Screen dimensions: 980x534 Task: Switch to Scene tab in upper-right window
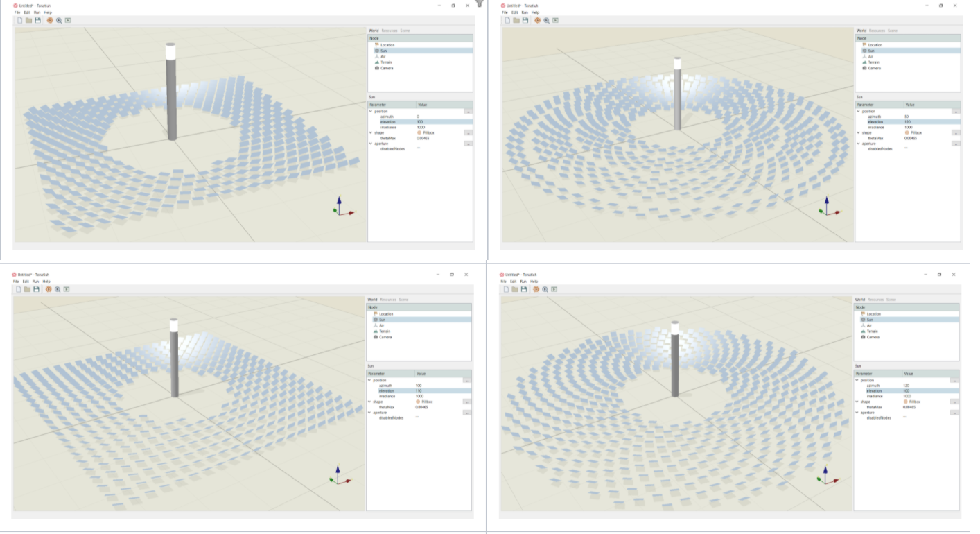point(892,31)
